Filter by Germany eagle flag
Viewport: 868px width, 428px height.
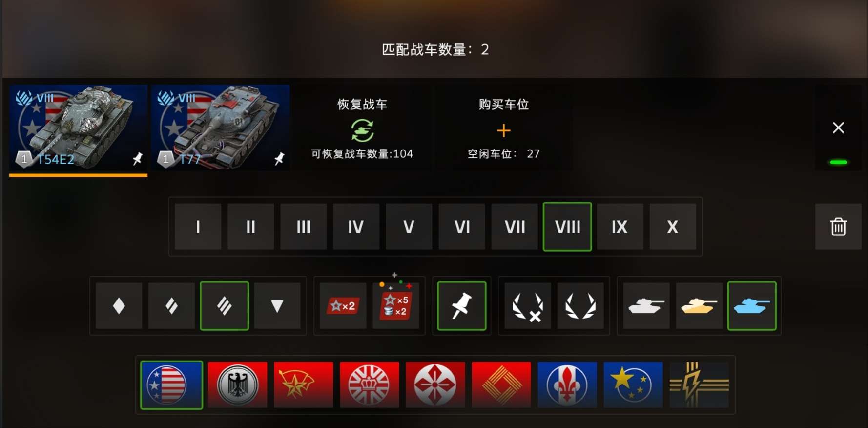[x=238, y=385]
